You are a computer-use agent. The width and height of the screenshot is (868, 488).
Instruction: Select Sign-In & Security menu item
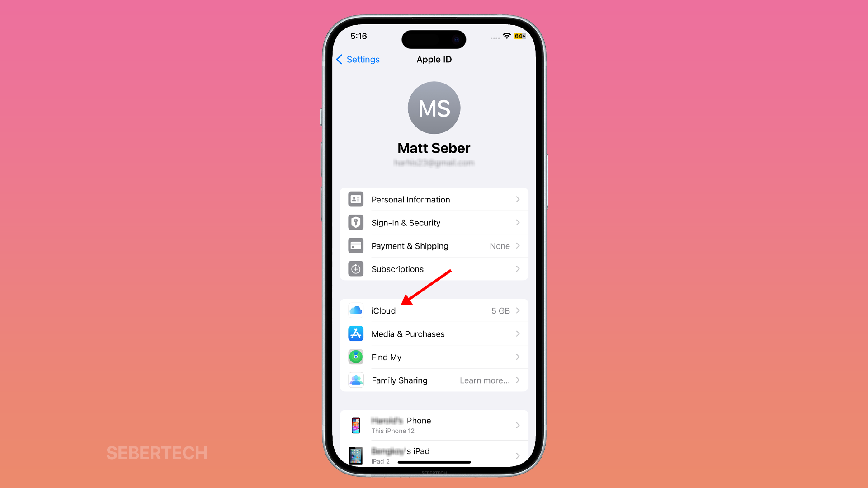tap(434, 222)
